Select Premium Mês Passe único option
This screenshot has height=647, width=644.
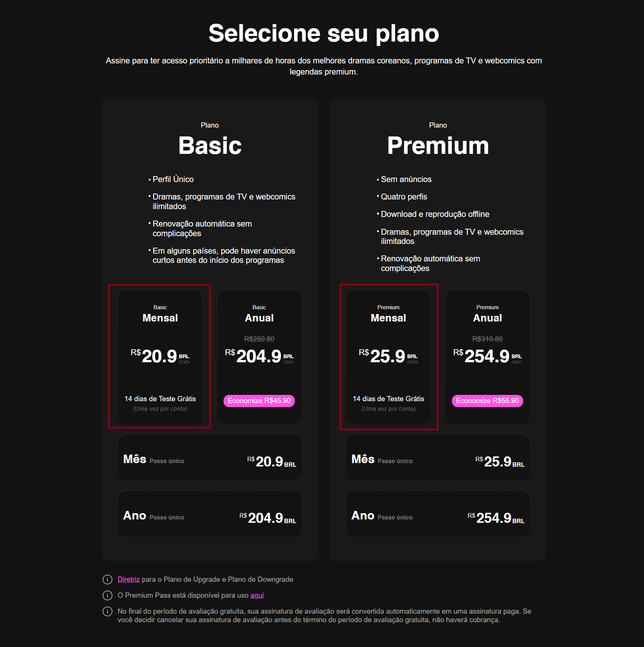point(438,457)
